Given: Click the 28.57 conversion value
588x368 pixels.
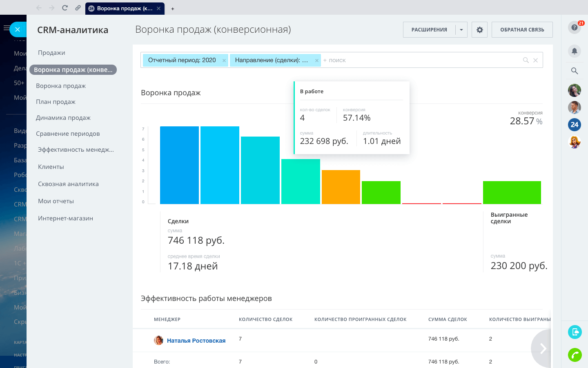Looking at the screenshot, I should (522, 121).
